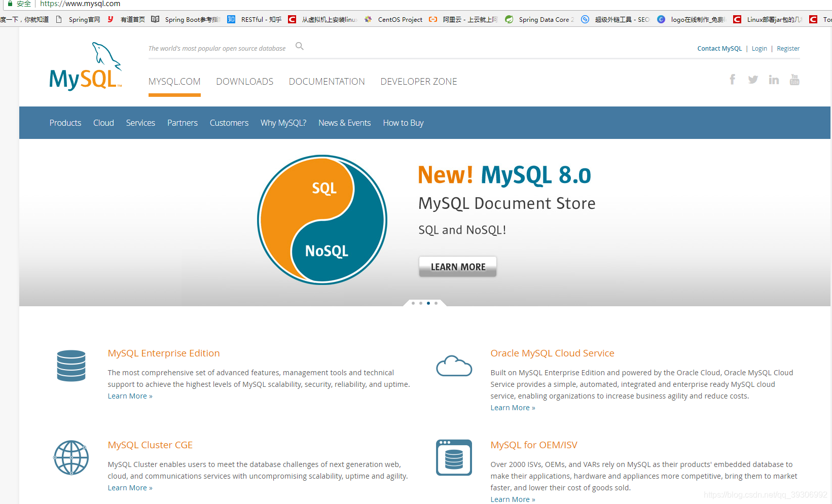The image size is (832, 504).
Task: Open the Customers menu item
Action: (x=229, y=123)
